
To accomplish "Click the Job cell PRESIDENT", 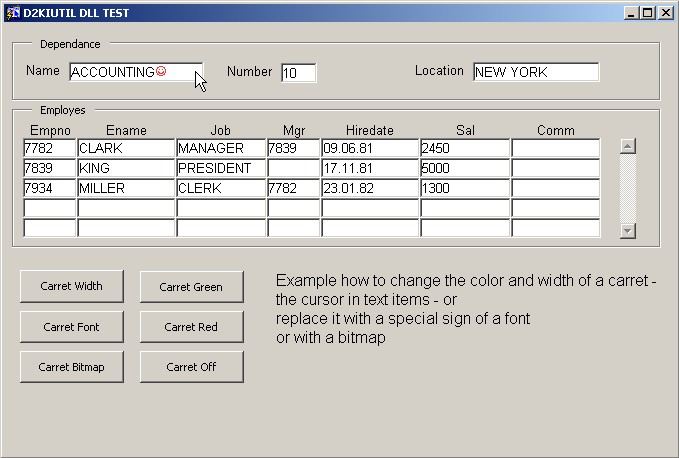I will coord(221,168).
